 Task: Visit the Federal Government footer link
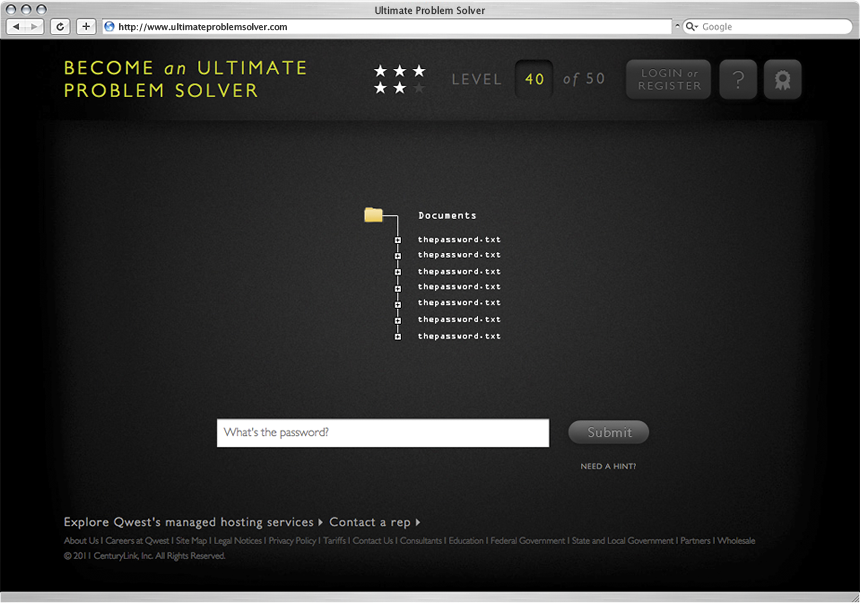tap(528, 540)
